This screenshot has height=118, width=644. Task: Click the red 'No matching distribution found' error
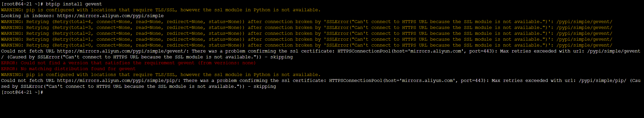click(x=68, y=69)
